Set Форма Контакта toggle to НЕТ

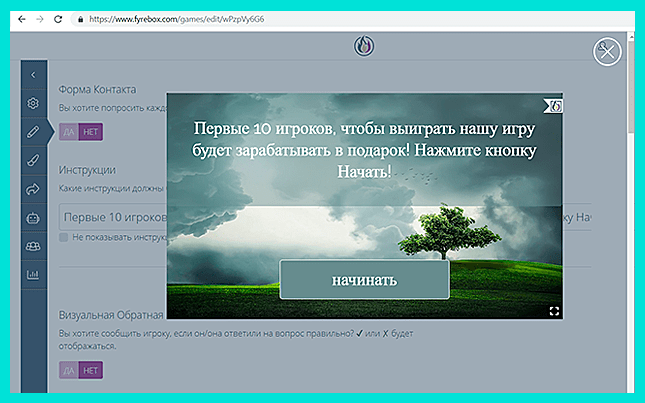90,132
